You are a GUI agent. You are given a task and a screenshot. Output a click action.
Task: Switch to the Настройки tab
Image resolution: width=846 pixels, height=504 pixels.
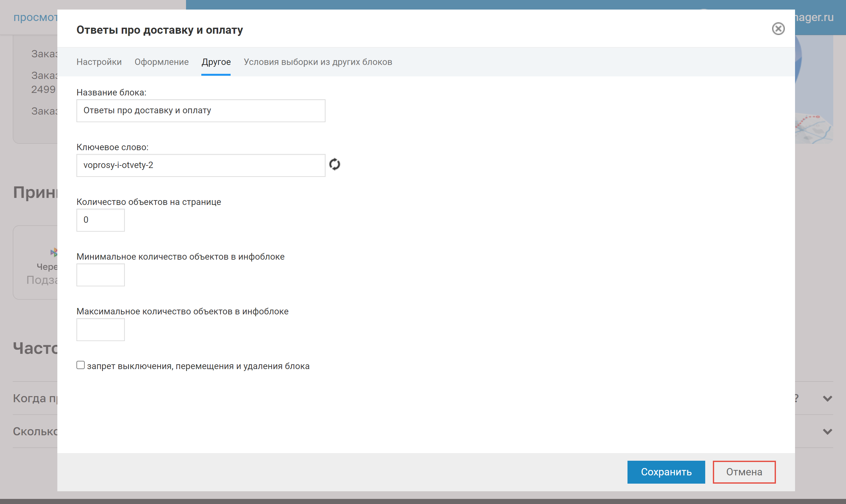click(99, 62)
